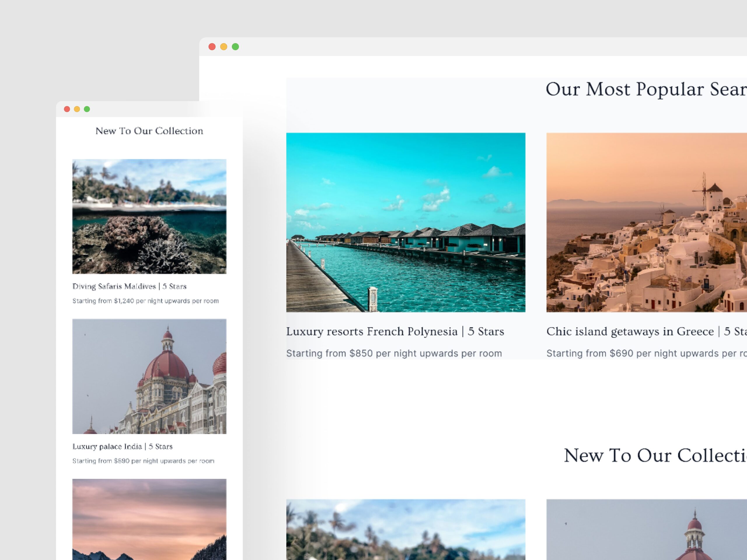The image size is (747, 560).
Task: Click "Starting from $850 per night" price text
Action: click(x=394, y=353)
